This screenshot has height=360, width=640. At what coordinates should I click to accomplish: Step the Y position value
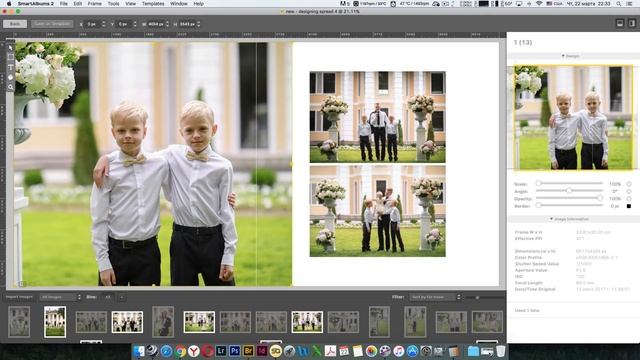(x=135, y=24)
